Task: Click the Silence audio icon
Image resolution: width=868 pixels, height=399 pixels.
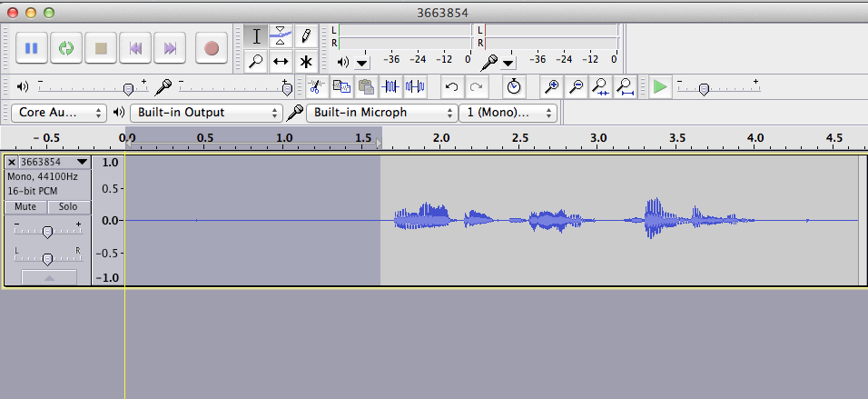Action: click(x=415, y=87)
